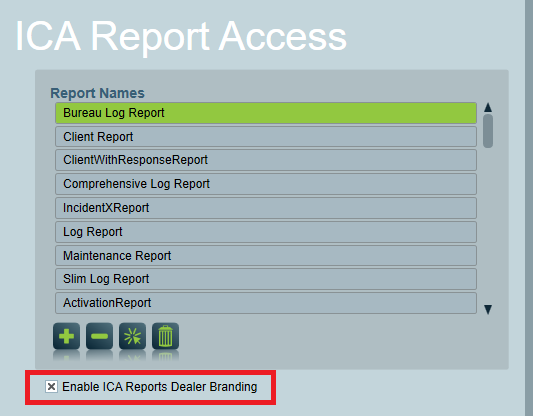Click the green minus remove icon
The width and height of the screenshot is (533, 416).
pyautogui.click(x=99, y=336)
